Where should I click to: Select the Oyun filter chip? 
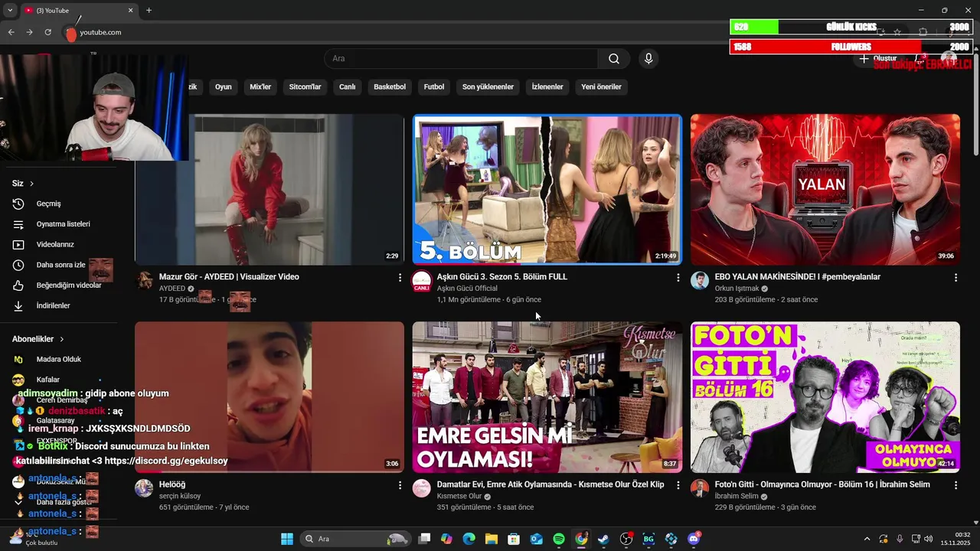[x=223, y=86]
